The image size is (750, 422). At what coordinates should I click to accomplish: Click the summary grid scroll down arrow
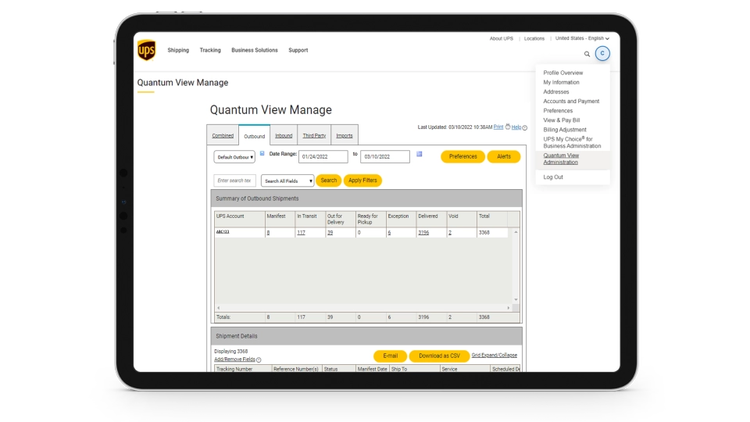[x=516, y=300]
